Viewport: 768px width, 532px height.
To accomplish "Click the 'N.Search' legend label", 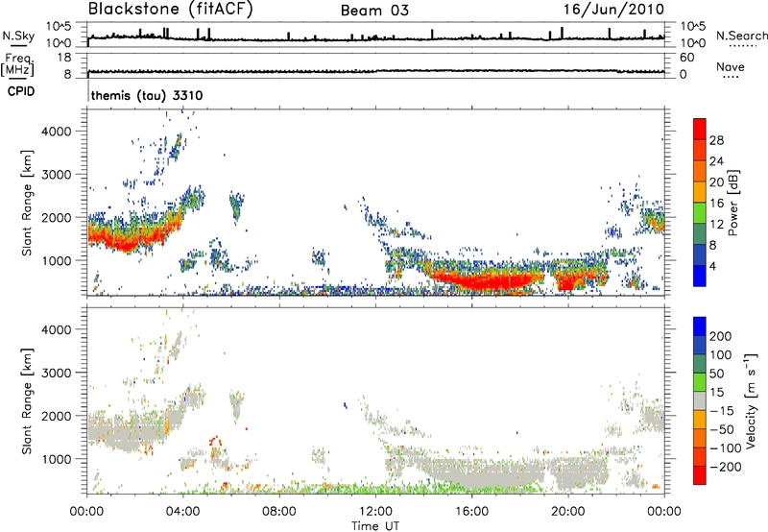I will pyautogui.click(x=741, y=36).
